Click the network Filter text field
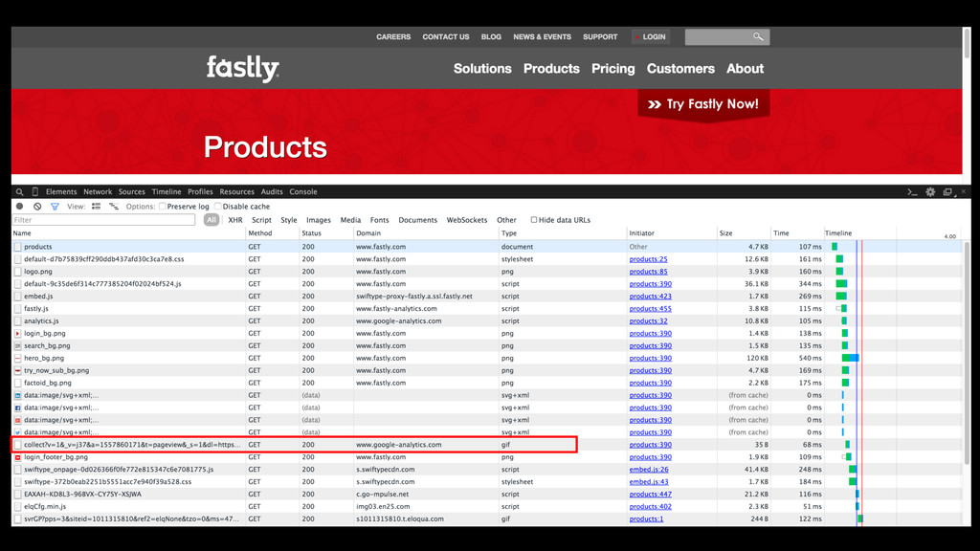Screen dimensions: 980x551 [x=103, y=220]
